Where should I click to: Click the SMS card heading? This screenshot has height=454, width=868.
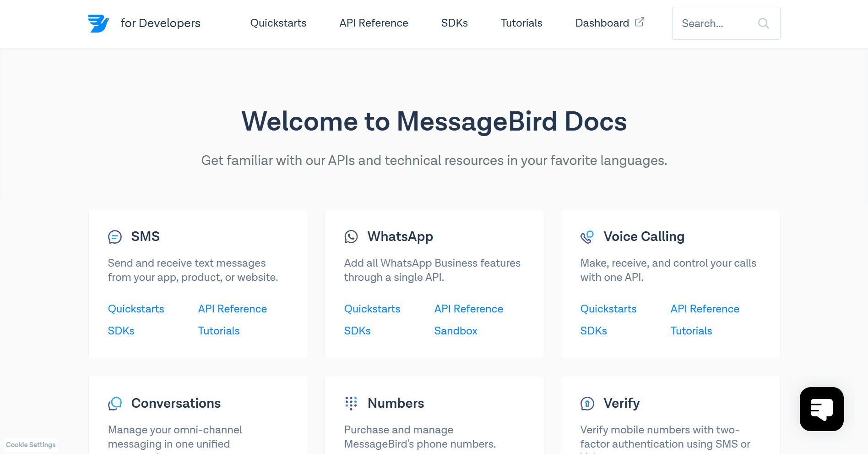tap(146, 236)
